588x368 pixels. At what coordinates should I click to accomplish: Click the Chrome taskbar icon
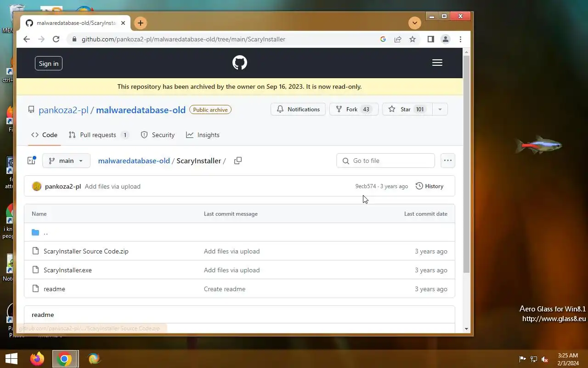[x=65, y=359]
